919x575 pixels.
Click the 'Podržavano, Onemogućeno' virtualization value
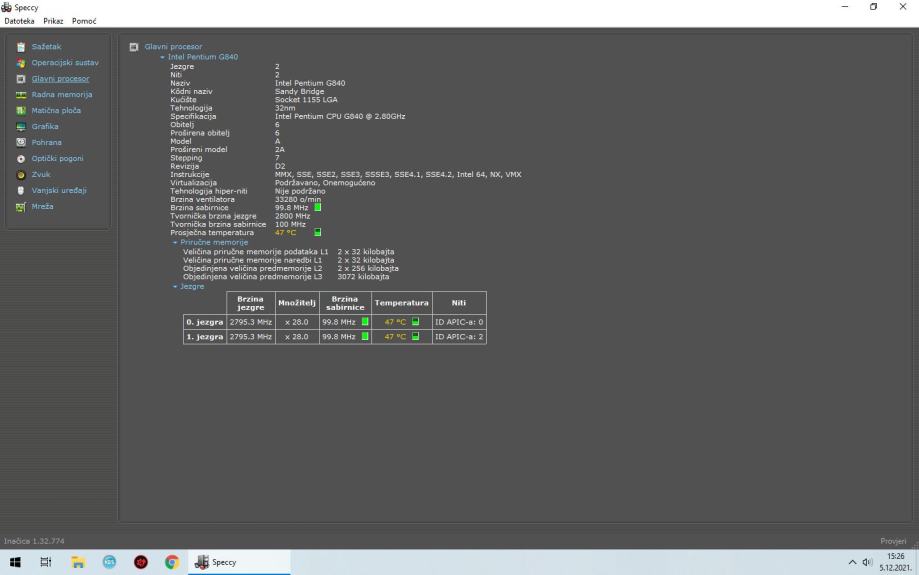[x=325, y=183]
